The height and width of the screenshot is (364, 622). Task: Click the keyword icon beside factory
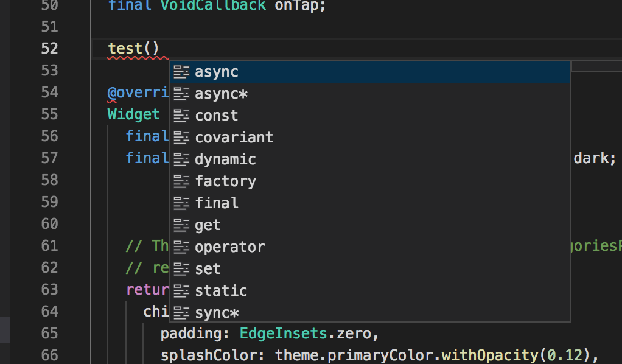pos(181,181)
